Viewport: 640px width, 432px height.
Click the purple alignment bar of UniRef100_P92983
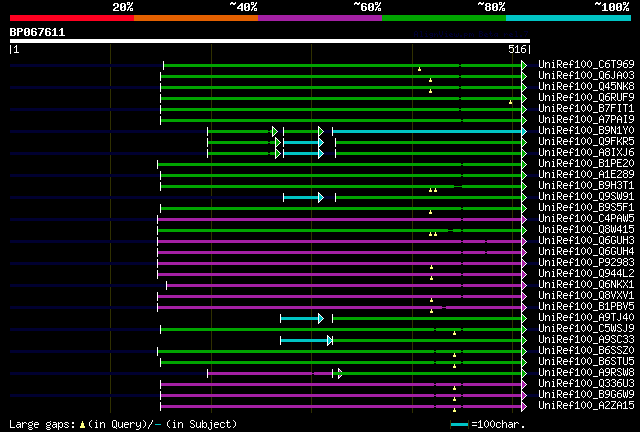pos(340,264)
